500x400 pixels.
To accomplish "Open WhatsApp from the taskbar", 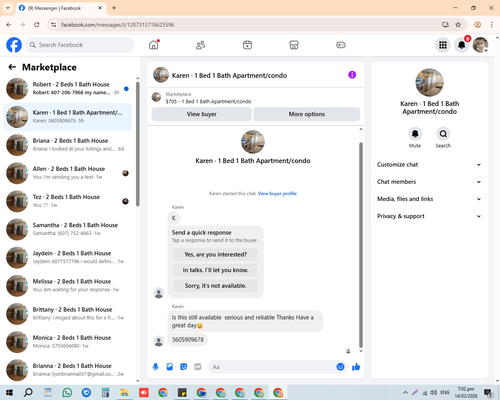I will [x=67, y=392].
